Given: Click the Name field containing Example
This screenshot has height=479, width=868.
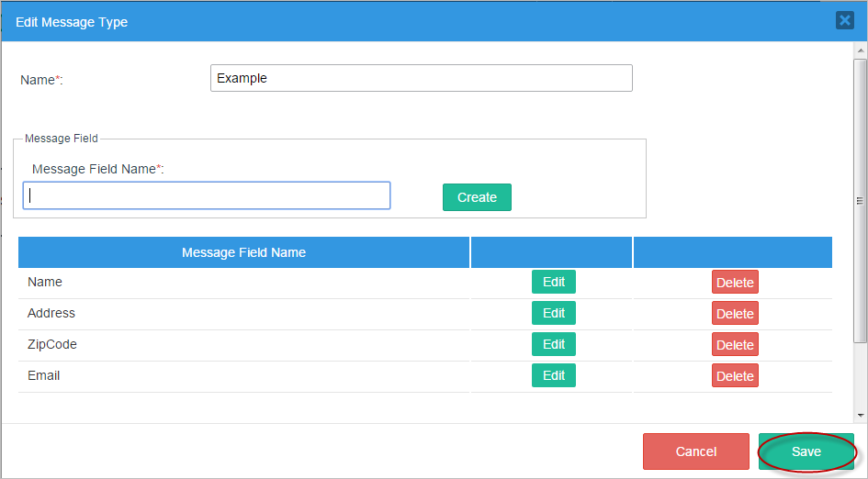Looking at the screenshot, I should point(421,78).
